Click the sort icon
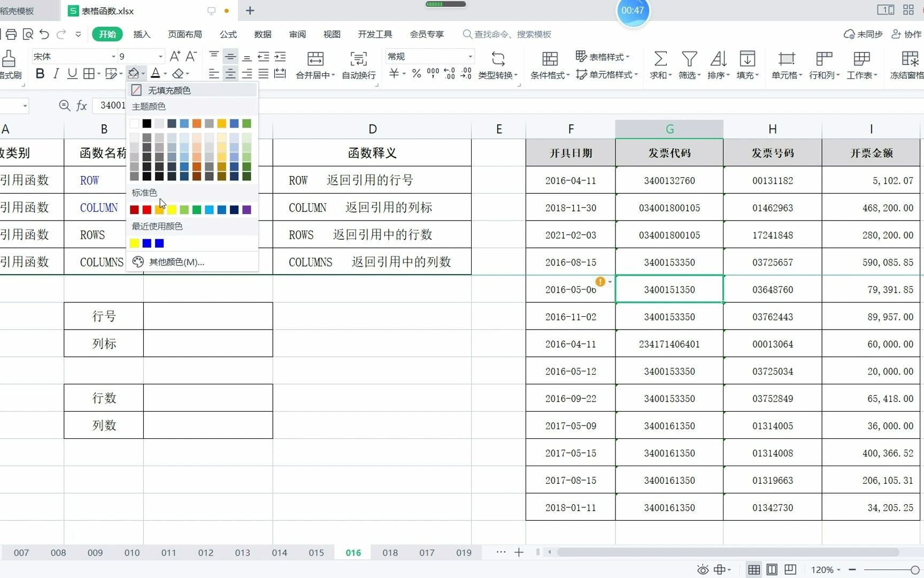This screenshot has height=578, width=924. [718, 58]
